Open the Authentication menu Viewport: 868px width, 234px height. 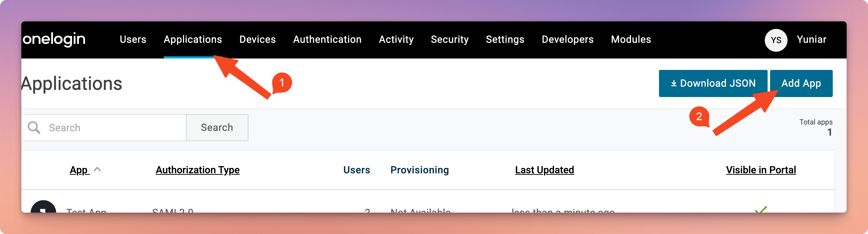coord(327,39)
